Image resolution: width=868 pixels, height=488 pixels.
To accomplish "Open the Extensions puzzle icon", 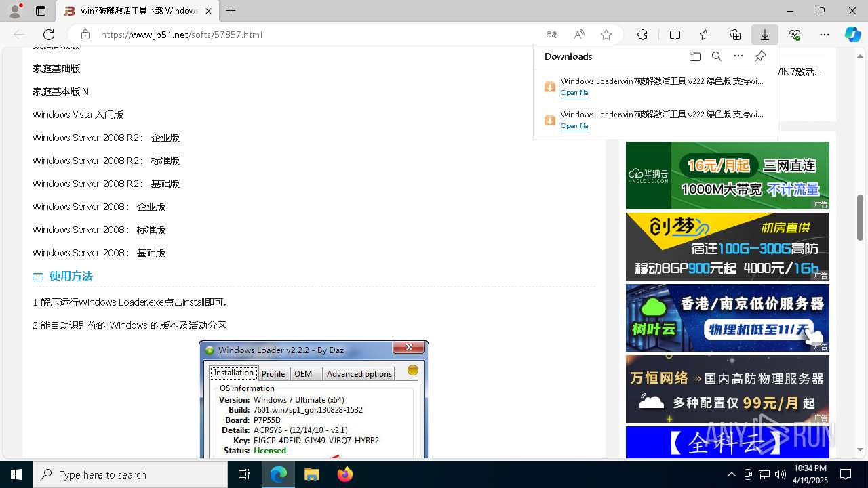I will [642, 35].
